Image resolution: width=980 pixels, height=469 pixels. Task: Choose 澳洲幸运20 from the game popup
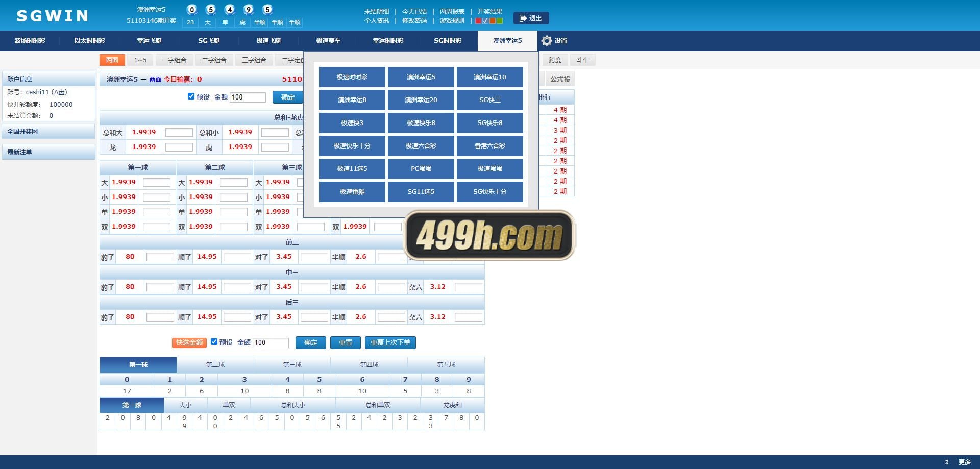tap(421, 100)
